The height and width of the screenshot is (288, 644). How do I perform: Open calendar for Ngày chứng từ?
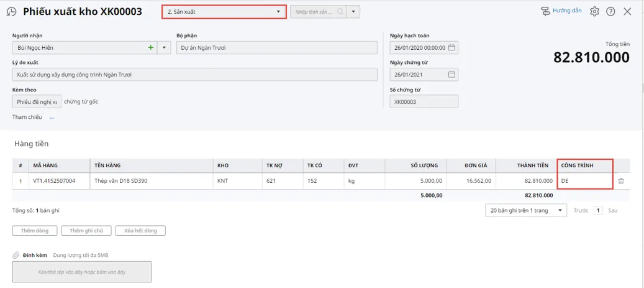(x=452, y=75)
